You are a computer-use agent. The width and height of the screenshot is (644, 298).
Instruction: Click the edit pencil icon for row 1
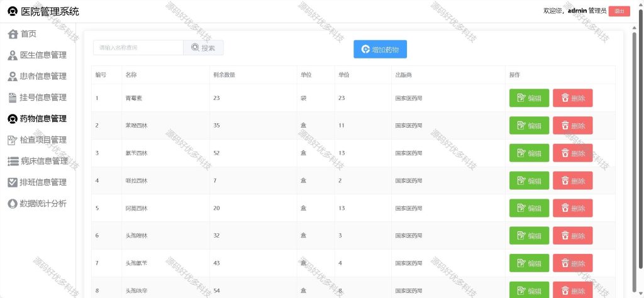pyautogui.click(x=521, y=97)
